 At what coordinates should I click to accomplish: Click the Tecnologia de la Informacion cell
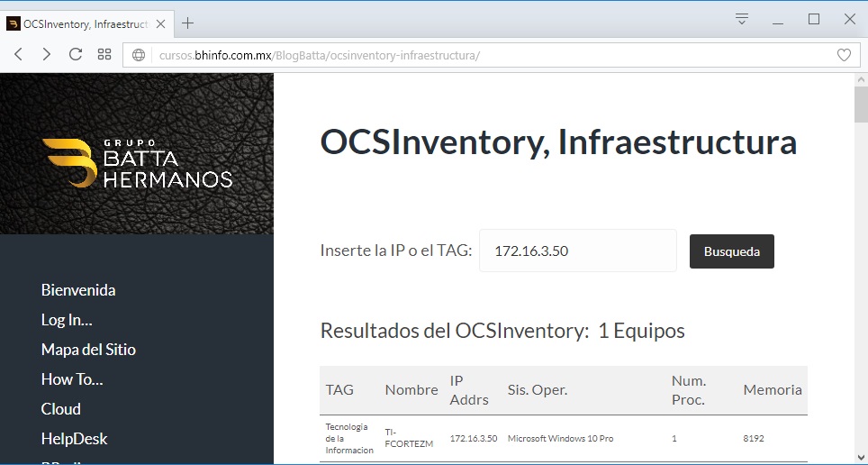pyautogui.click(x=349, y=438)
